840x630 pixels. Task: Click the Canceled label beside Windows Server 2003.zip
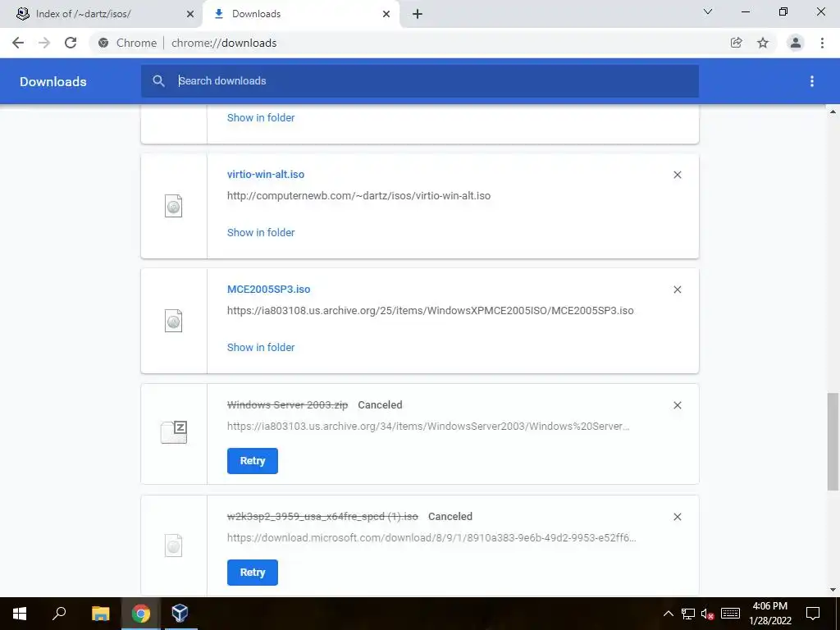click(x=380, y=405)
